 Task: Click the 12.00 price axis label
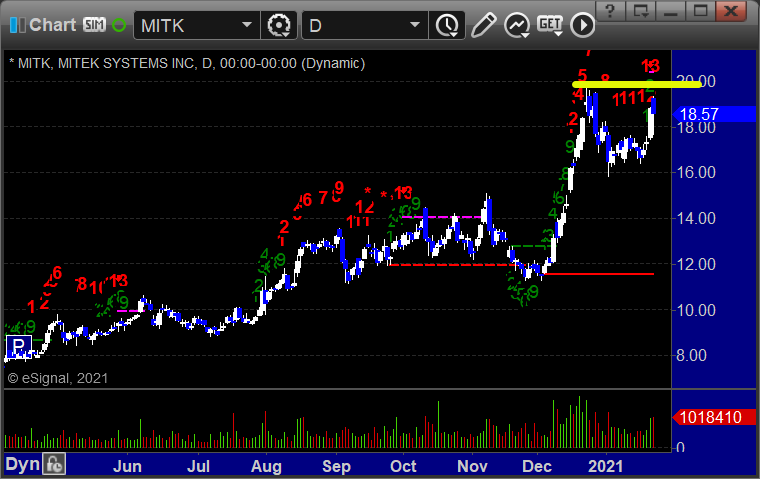696,264
